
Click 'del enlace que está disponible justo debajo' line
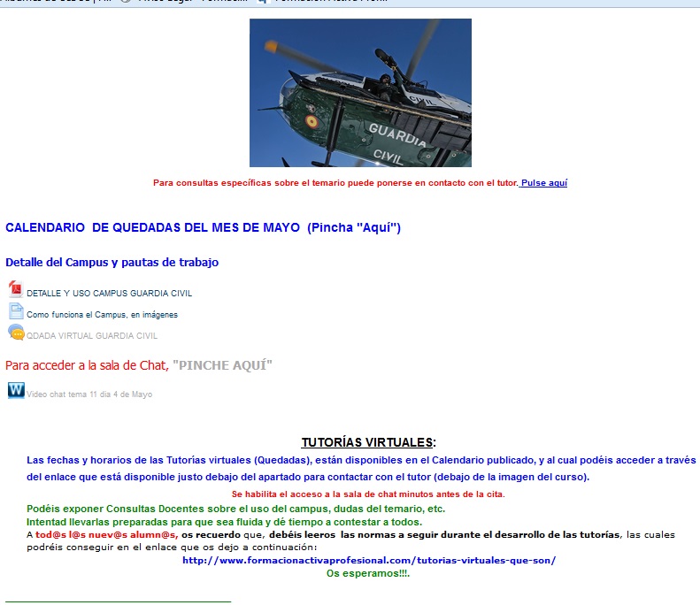point(308,477)
